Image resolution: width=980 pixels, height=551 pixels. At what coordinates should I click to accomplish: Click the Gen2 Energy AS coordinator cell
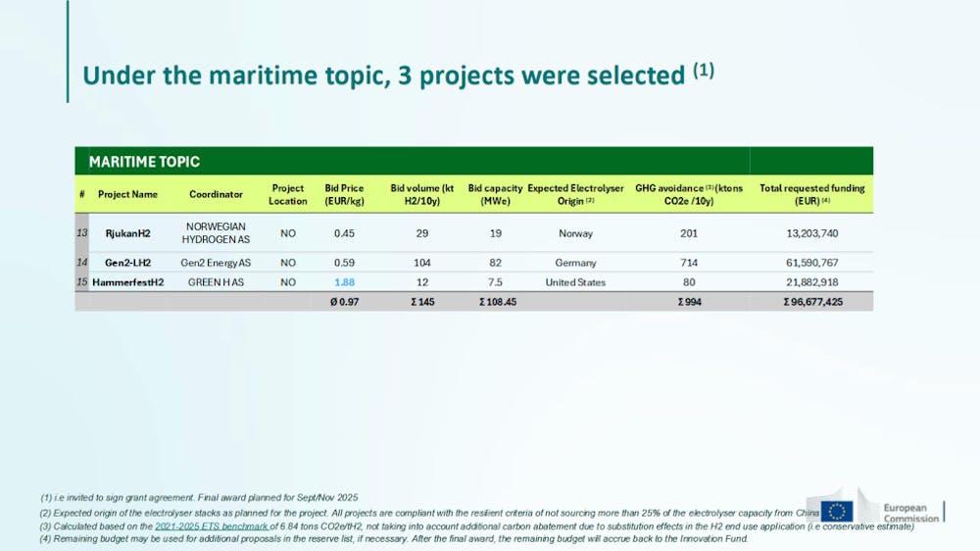(x=216, y=263)
